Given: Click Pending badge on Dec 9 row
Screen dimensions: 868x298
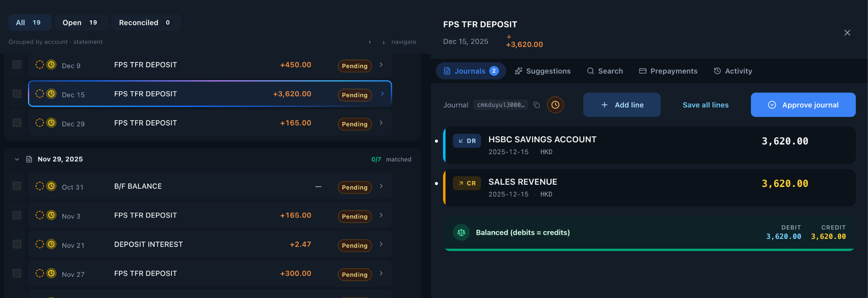Looking at the screenshot, I should click(355, 66).
